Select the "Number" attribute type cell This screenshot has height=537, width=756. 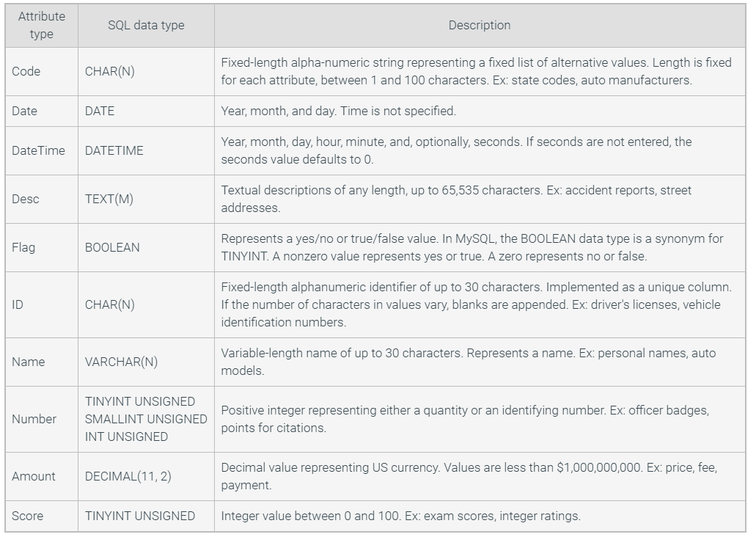[34, 420]
